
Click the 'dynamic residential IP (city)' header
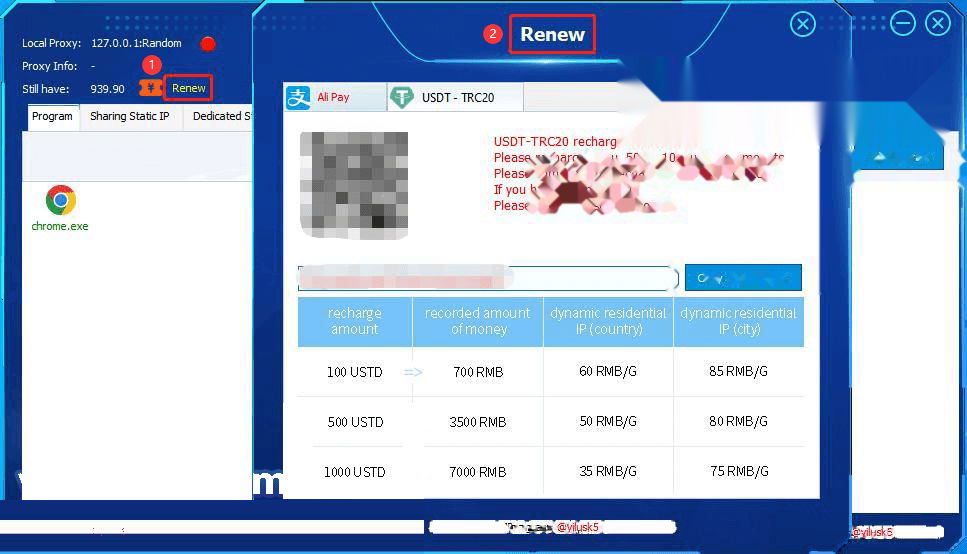[738, 321]
